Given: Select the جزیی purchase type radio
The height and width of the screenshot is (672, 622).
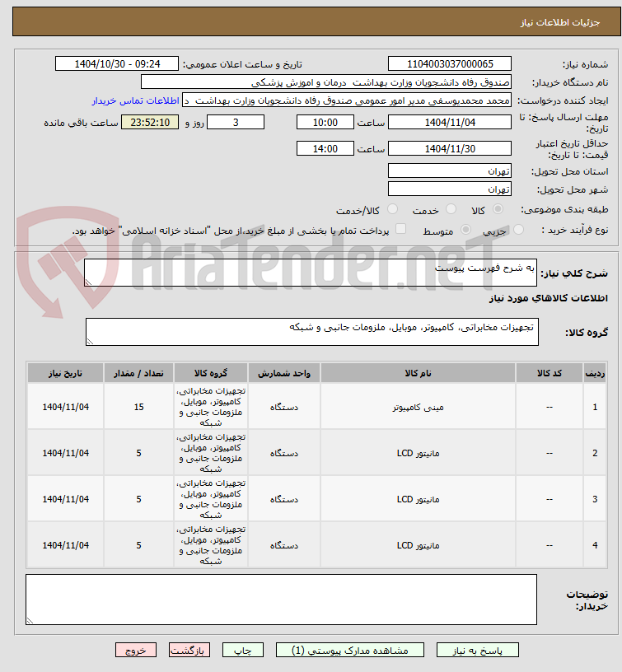Looking at the screenshot, I should (518, 230).
